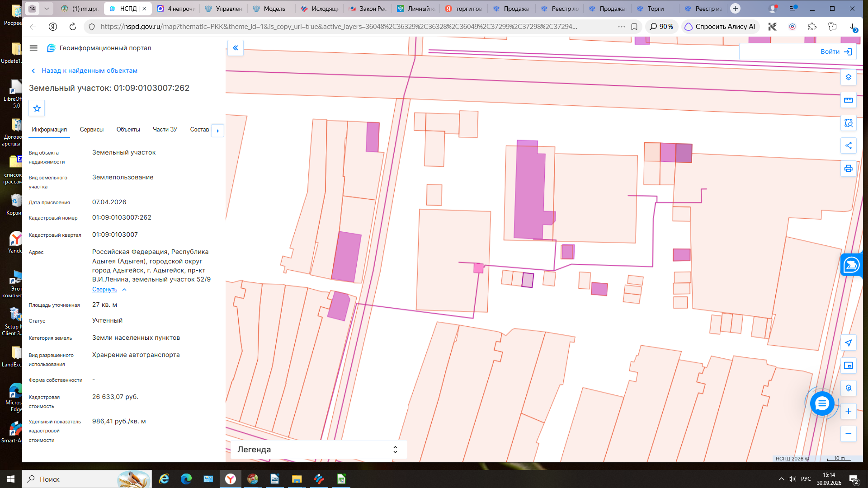Switch to the Части ЗУ tab

pyautogui.click(x=165, y=130)
